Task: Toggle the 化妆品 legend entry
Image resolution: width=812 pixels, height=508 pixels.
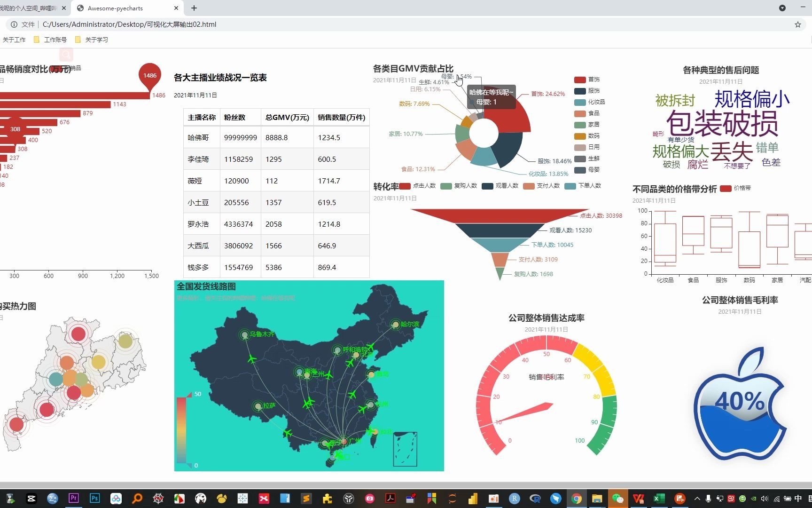Action: click(590, 102)
